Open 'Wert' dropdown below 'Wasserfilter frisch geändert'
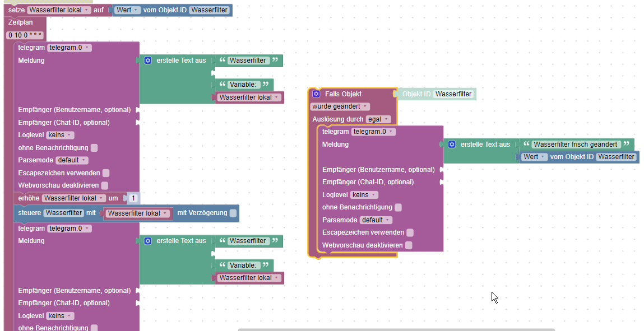 pos(534,157)
